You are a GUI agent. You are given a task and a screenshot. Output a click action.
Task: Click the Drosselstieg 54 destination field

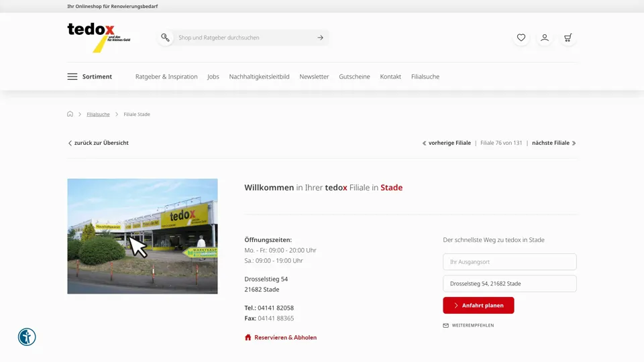point(510,284)
